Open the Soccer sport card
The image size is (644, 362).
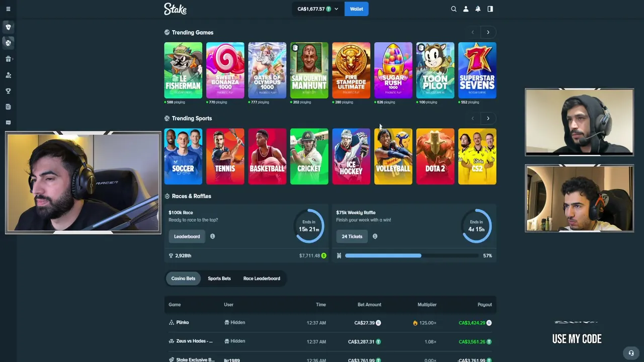click(183, 156)
